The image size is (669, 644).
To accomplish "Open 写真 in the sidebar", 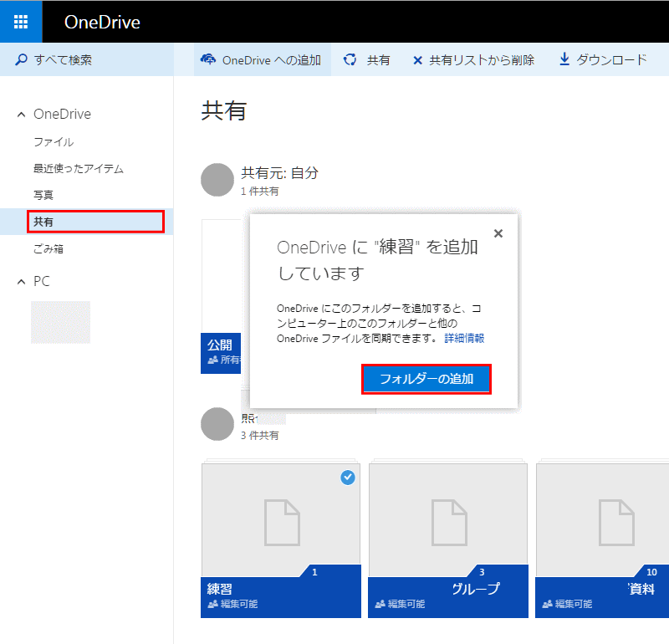I will [x=43, y=195].
